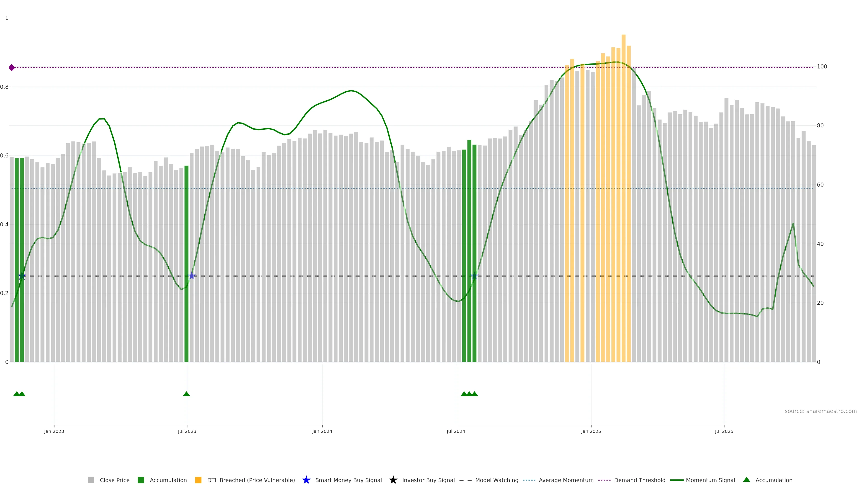Click the blue Smart Money star legend icon
This screenshot has width=868, height=488.
[306, 480]
